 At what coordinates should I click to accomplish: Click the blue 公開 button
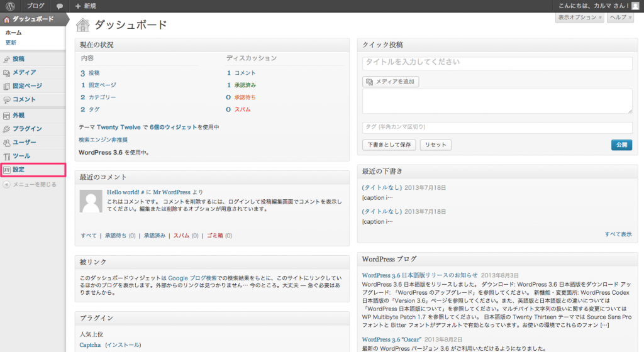click(622, 145)
